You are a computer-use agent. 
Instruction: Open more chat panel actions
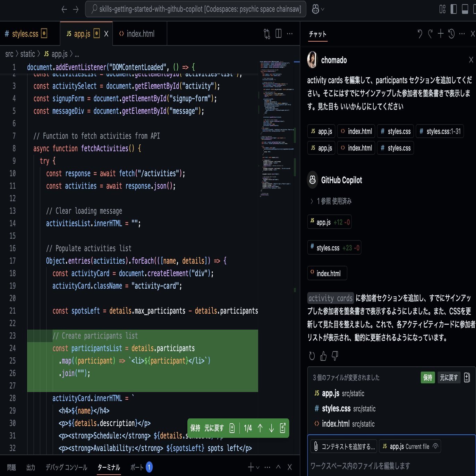(x=462, y=34)
